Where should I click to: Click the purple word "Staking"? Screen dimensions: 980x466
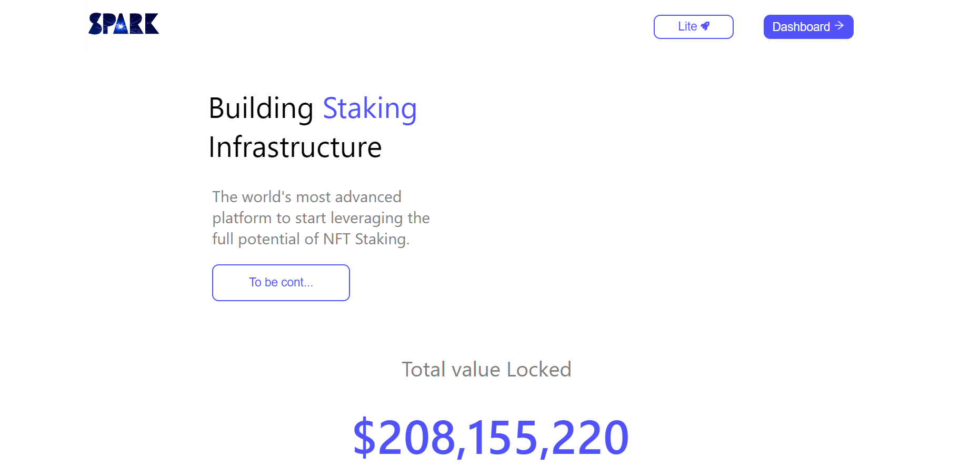tap(369, 108)
